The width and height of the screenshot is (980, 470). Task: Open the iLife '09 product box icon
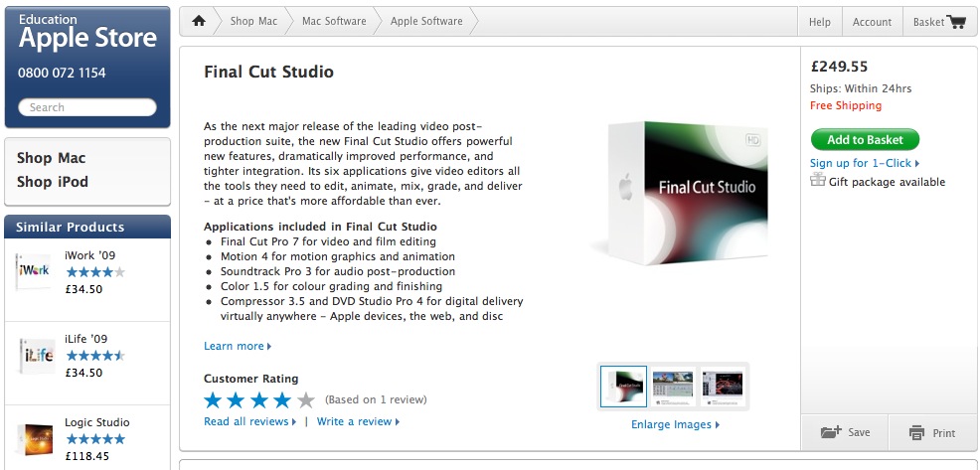coord(36,356)
